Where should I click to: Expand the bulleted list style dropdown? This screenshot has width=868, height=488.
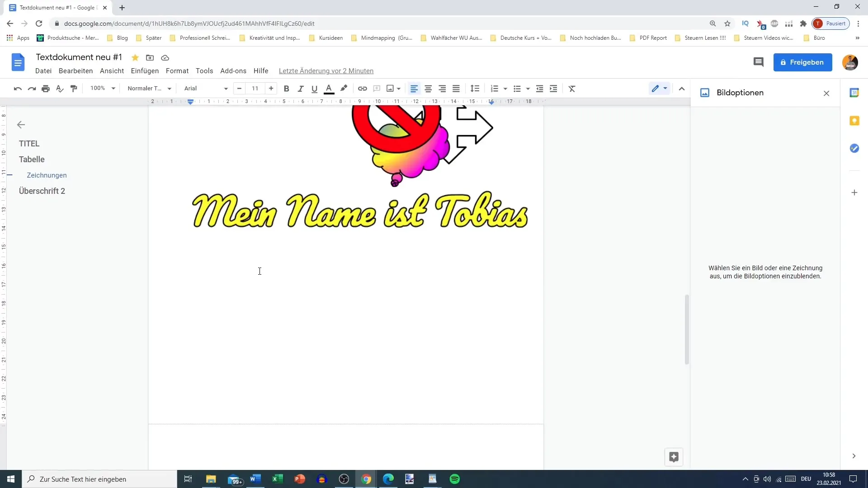click(528, 89)
